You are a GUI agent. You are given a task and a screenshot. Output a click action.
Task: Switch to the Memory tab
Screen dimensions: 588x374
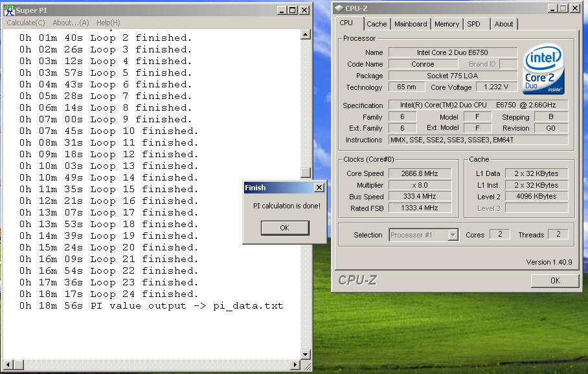coord(447,24)
